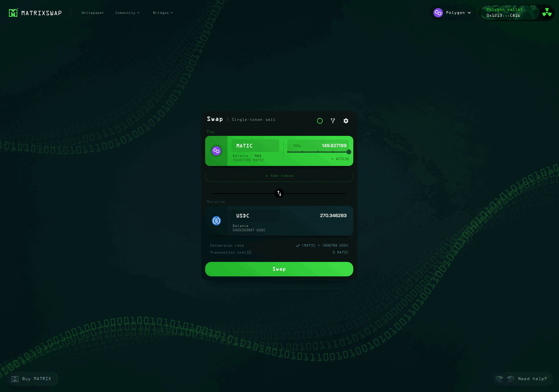Click the USDC token logo in Receive

point(216,221)
